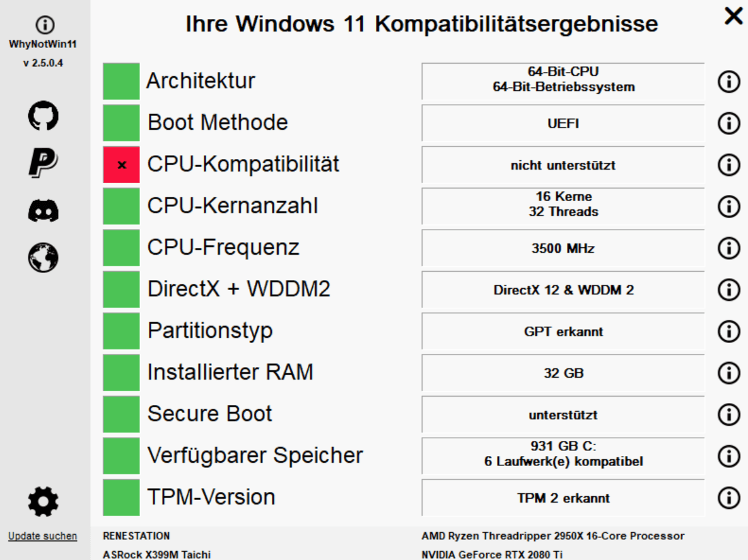The height and width of the screenshot is (560, 748).
Task: Click info icon for Installierter RAM
Action: 729,373
